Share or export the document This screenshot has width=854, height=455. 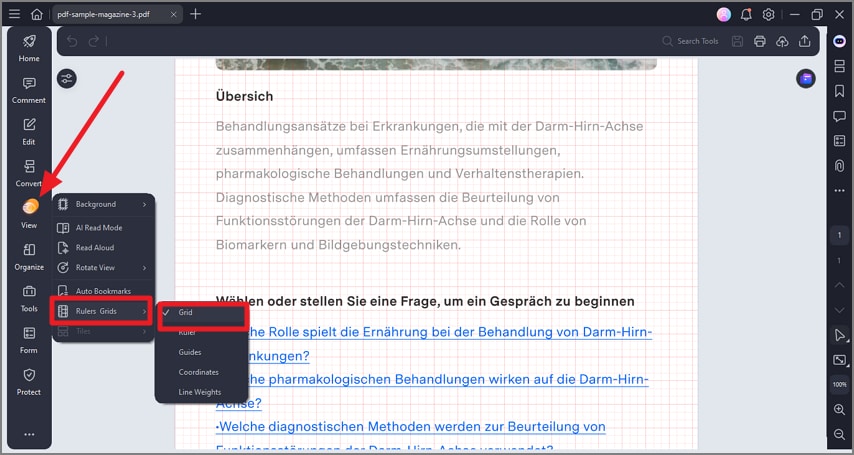click(804, 41)
